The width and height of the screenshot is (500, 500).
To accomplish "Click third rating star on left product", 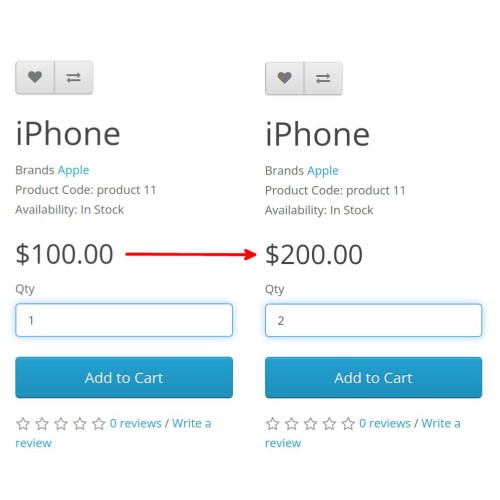I will (x=61, y=424).
